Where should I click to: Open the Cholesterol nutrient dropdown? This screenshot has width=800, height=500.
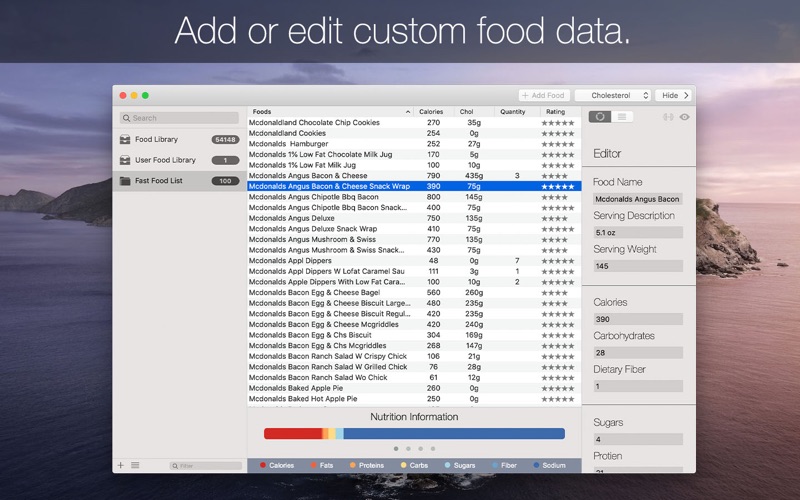click(x=613, y=95)
